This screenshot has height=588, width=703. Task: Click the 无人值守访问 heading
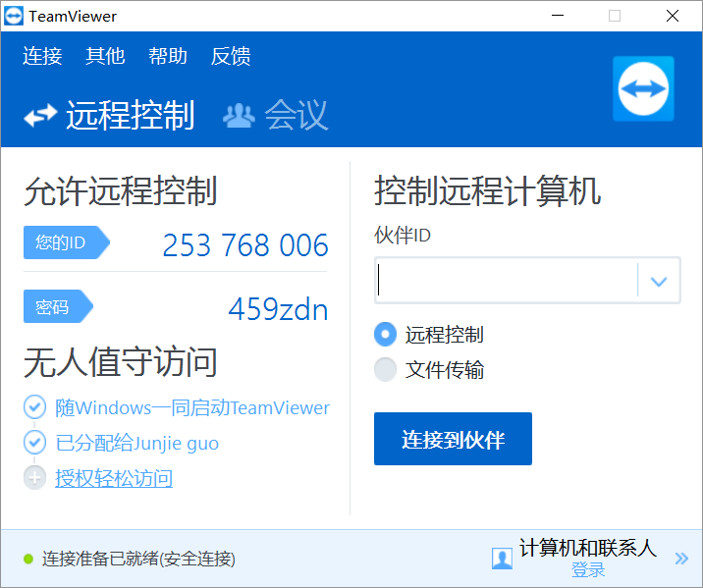tap(121, 362)
